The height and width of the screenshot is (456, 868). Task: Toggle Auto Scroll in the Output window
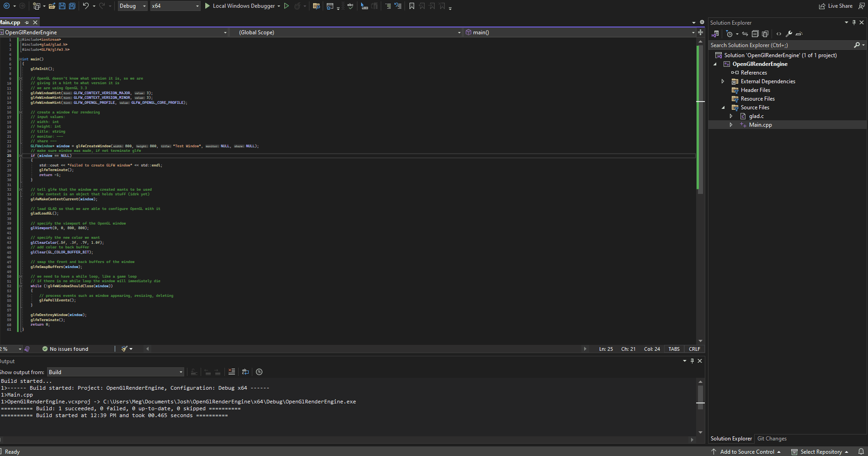[259, 372]
